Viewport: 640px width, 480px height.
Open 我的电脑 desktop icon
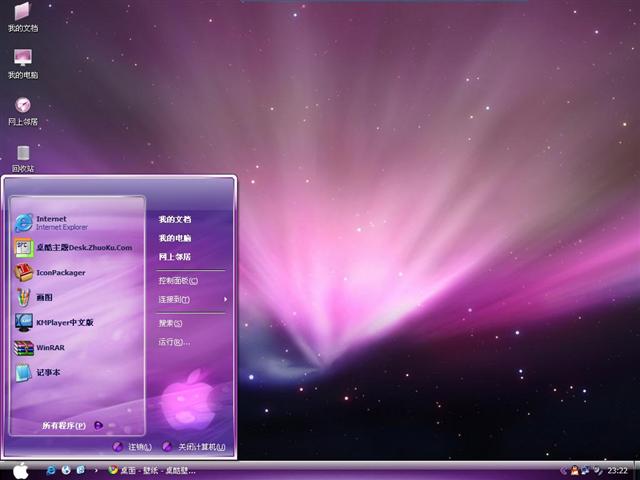pyautogui.click(x=22, y=60)
